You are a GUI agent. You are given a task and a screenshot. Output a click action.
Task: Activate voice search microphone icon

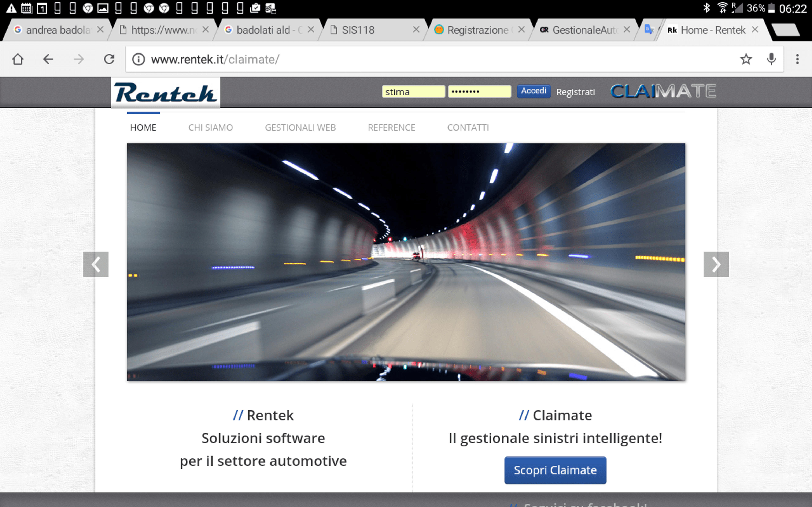pyautogui.click(x=771, y=59)
